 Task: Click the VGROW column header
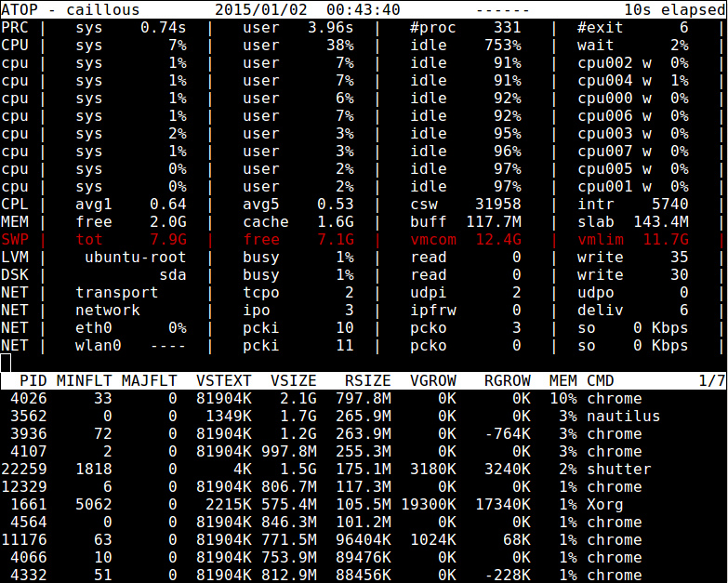[x=433, y=381]
